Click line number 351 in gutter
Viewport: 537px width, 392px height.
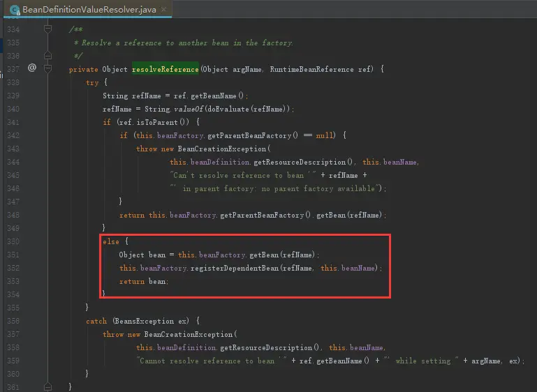pos(13,255)
